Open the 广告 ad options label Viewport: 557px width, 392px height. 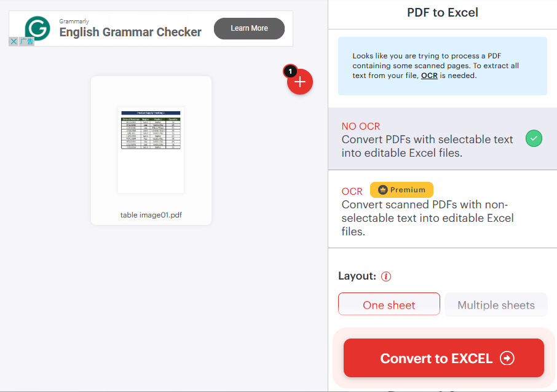26,41
